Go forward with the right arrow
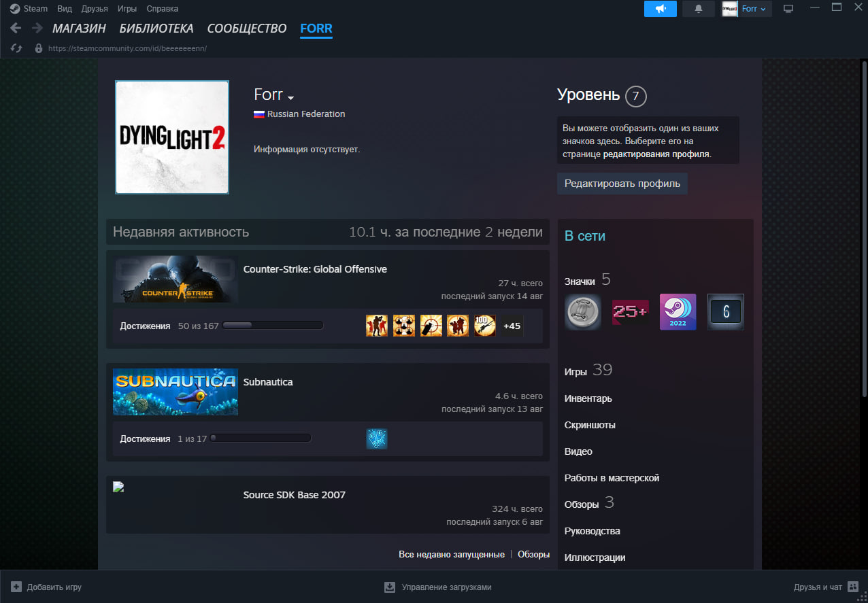 (x=37, y=29)
